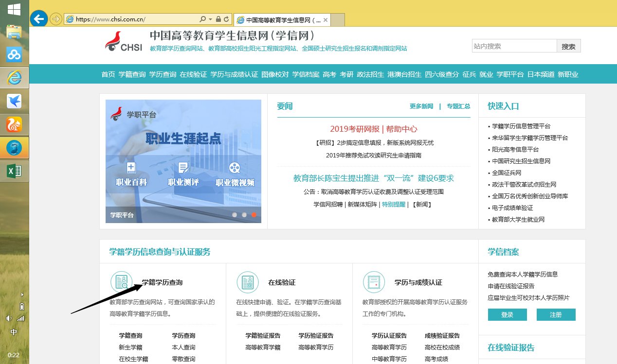Click inside the 站内搜索 search field
617x364 pixels.
pyautogui.click(x=513, y=45)
